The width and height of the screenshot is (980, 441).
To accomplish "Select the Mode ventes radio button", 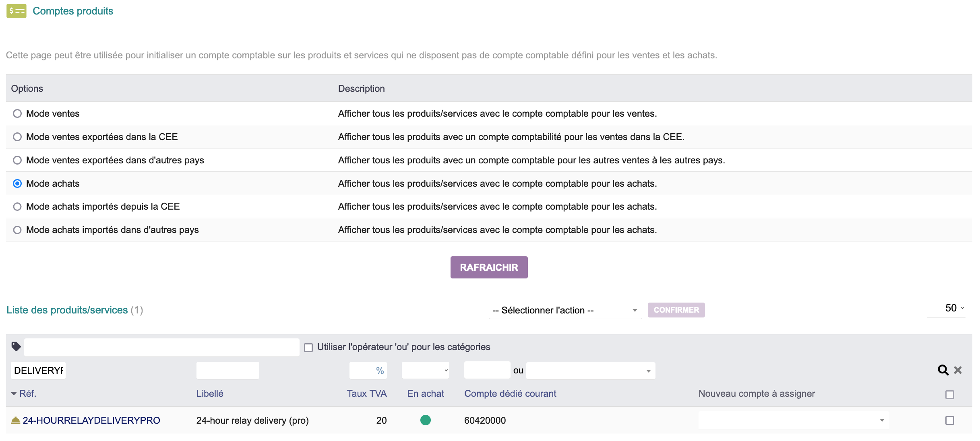I will point(17,113).
